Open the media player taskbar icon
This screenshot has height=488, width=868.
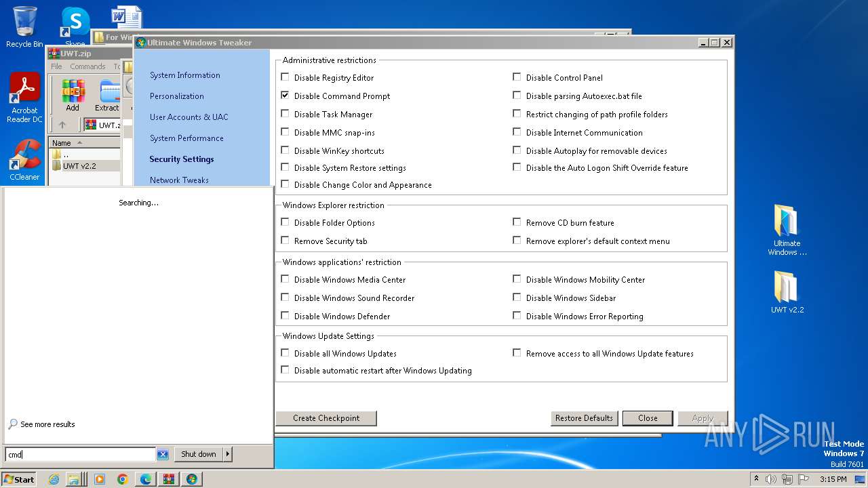[99, 479]
